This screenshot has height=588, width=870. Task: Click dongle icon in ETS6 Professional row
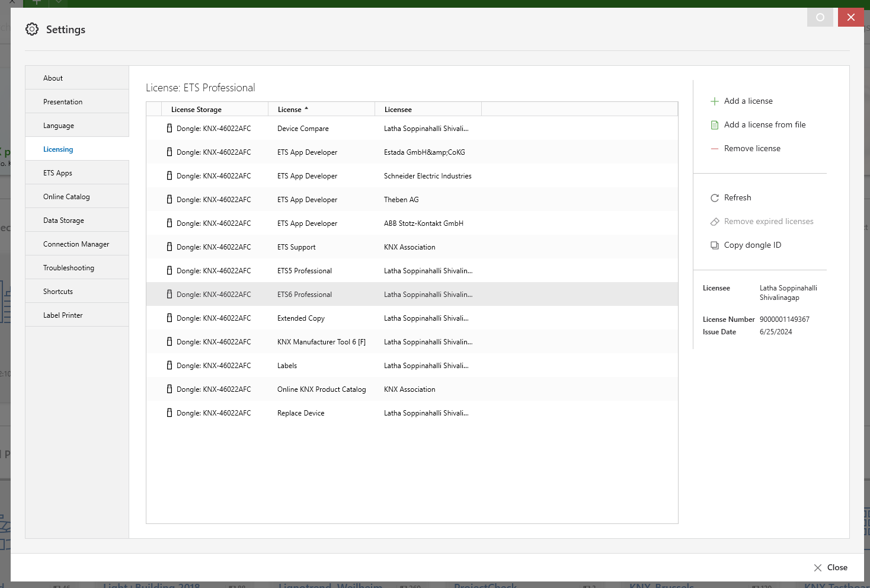click(169, 294)
